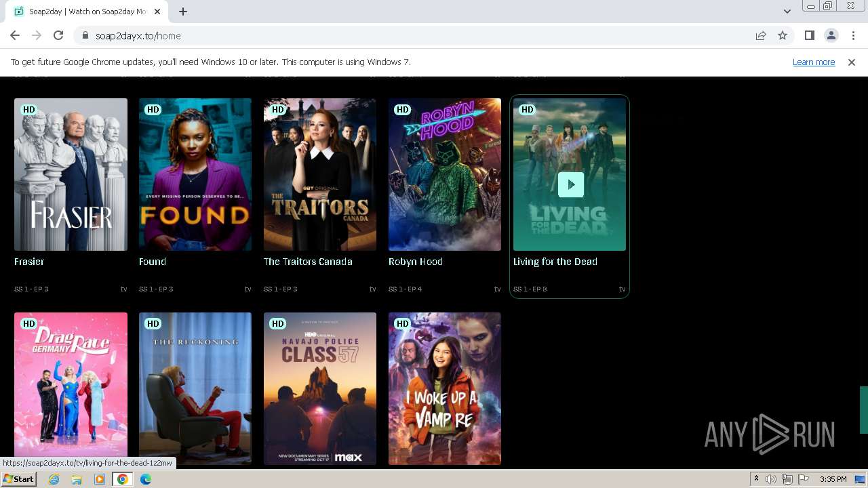The width and height of the screenshot is (868, 488).
Task: Open The Reckoning poster
Action: [x=195, y=388]
